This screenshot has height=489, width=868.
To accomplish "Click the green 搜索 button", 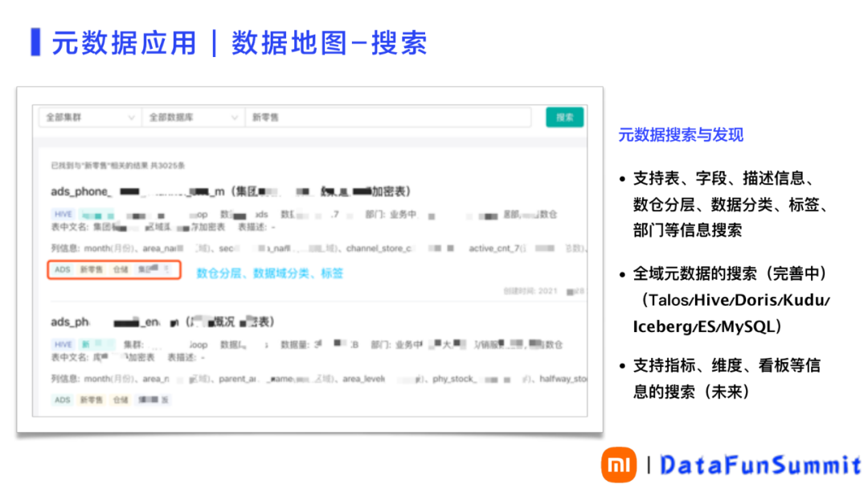I will pyautogui.click(x=564, y=117).
